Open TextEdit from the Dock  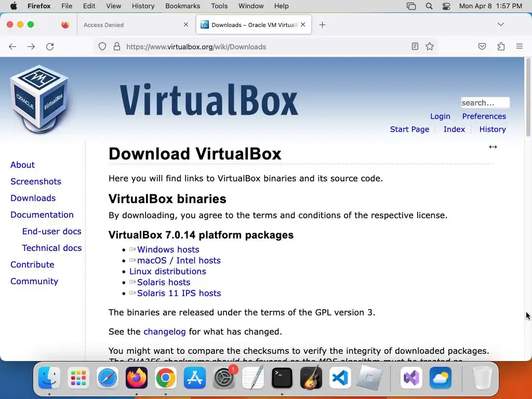click(x=253, y=378)
